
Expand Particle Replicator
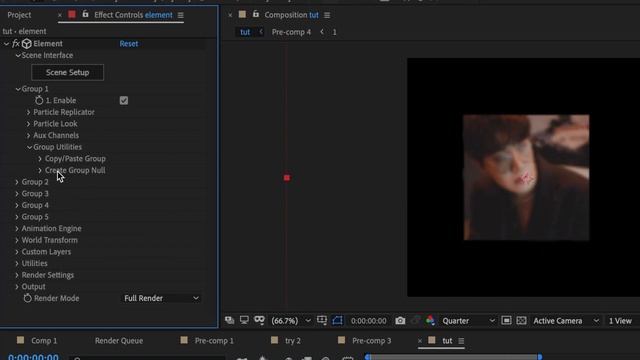29,112
